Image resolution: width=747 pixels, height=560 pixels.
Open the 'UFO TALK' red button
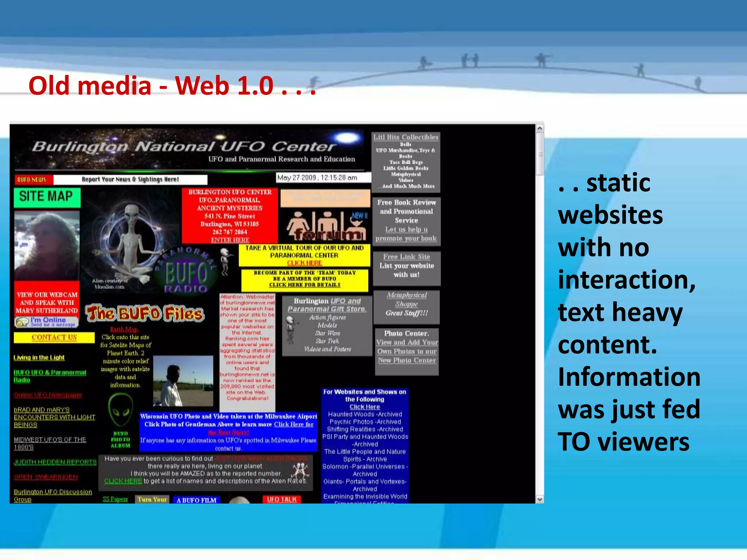(282, 499)
